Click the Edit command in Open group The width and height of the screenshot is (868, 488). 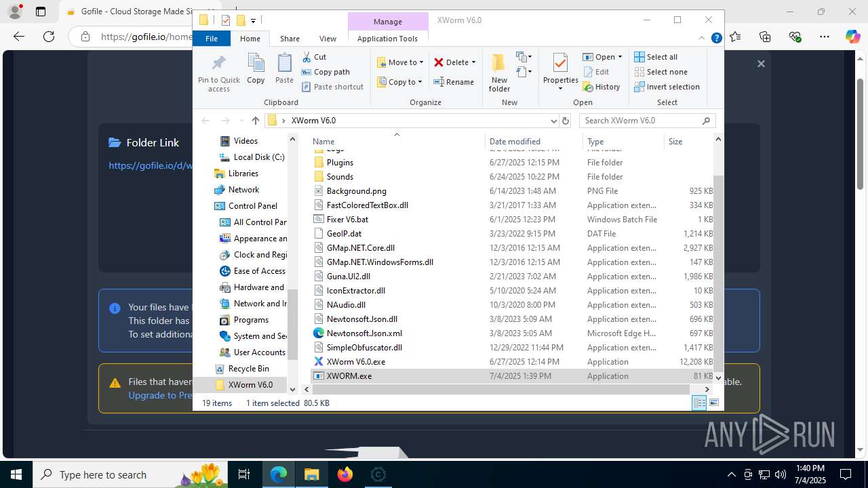[x=595, y=72]
